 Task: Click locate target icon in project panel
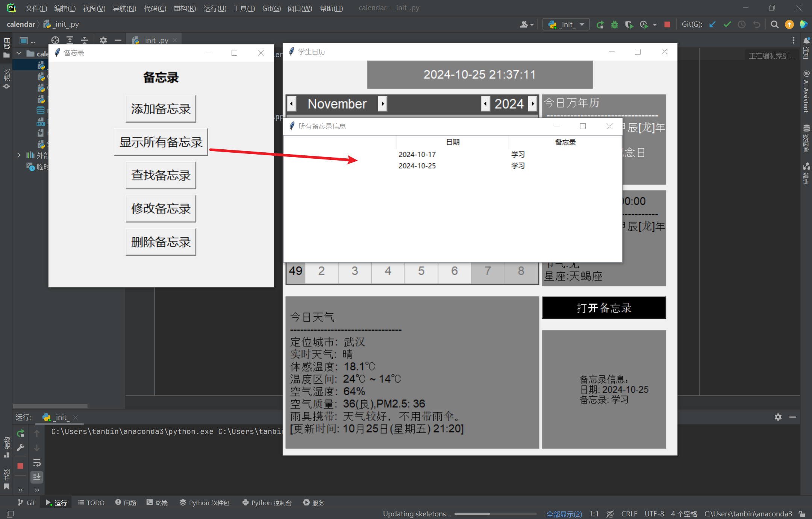pos(55,40)
